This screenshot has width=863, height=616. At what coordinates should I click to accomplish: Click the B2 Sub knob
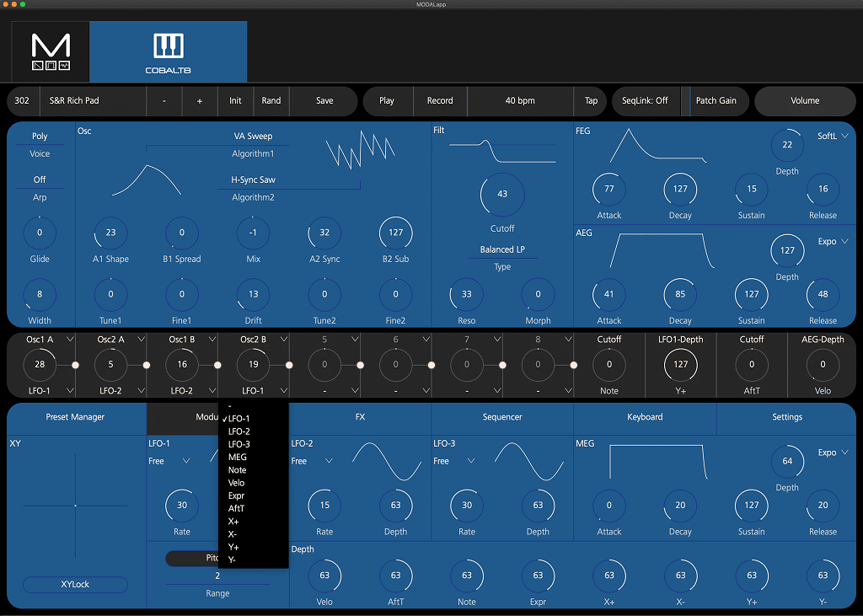pos(396,233)
